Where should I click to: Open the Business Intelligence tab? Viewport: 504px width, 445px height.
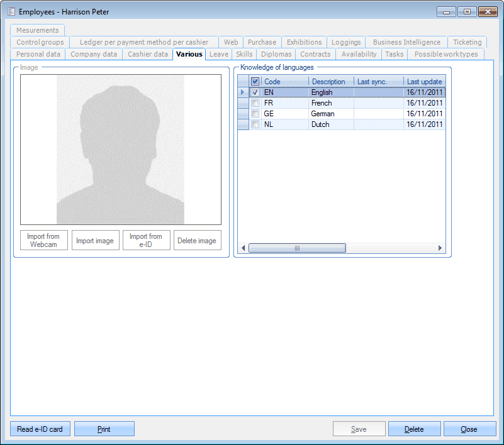(405, 42)
